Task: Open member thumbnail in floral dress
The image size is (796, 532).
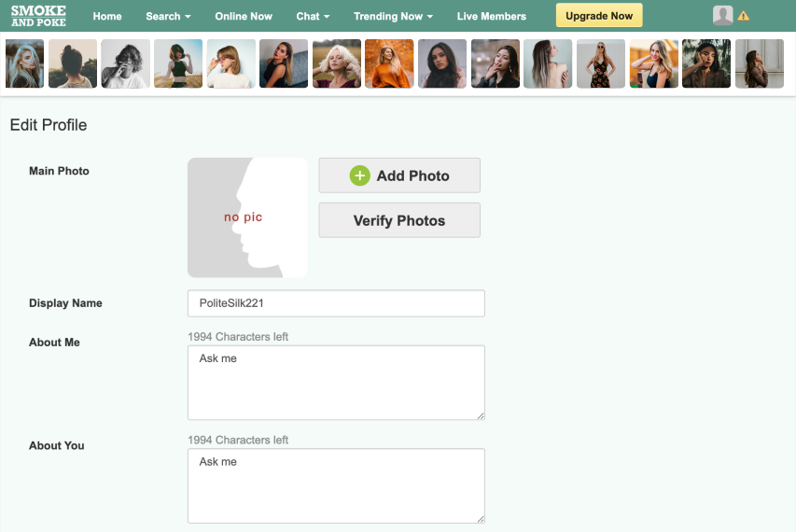Action: click(601, 63)
